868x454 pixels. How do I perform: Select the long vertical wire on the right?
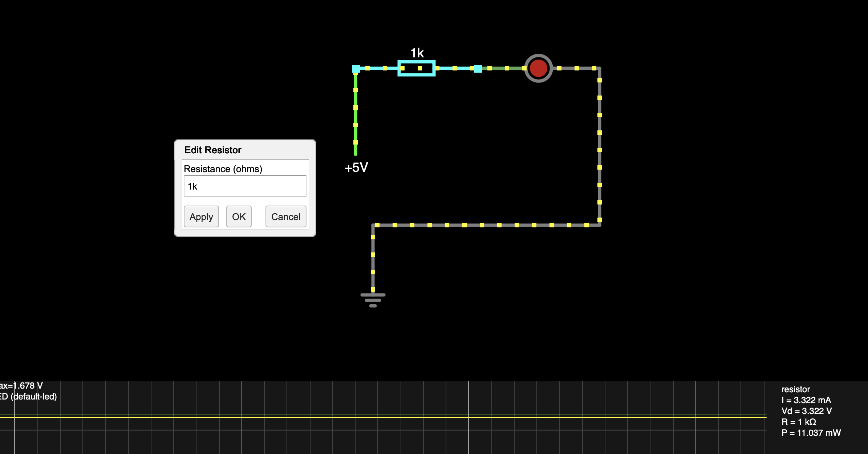[x=600, y=145]
